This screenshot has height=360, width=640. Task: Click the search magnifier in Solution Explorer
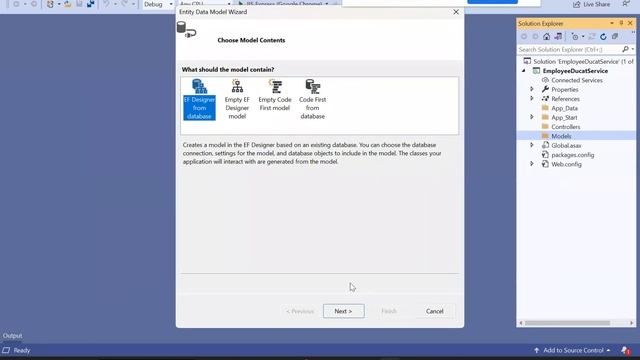[x=625, y=49]
